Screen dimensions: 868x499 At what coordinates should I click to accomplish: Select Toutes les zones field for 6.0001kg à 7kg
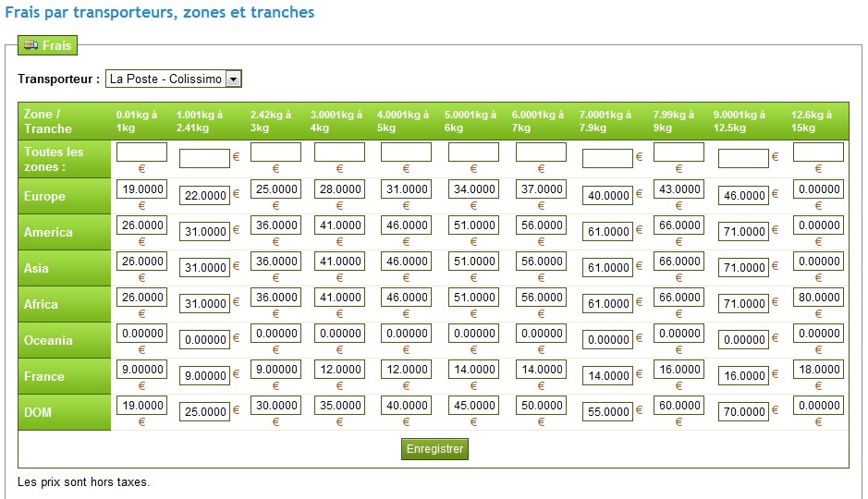pyautogui.click(x=541, y=152)
